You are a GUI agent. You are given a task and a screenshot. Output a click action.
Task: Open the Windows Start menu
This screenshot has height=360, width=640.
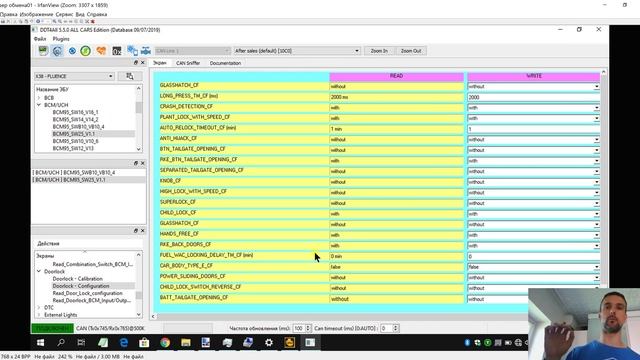click(x=40, y=342)
